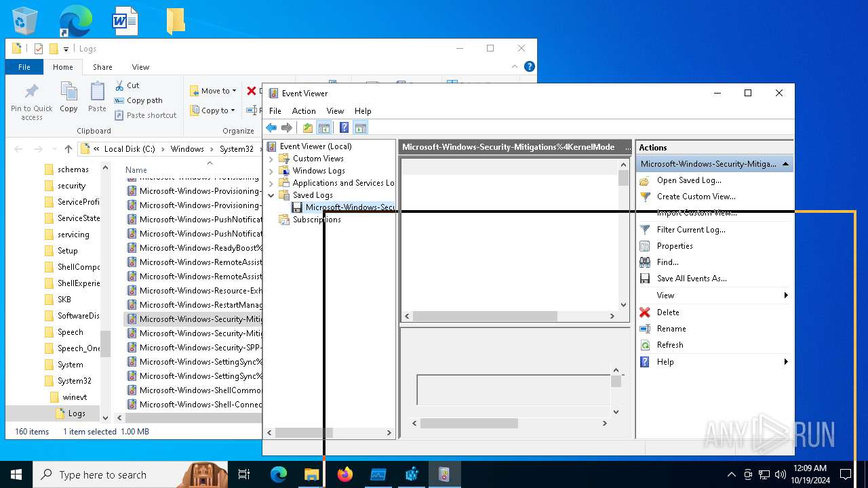Switch to File Explorer's View ribbon tab
Viewport: 868px width, 488px height.
(140, 67)
